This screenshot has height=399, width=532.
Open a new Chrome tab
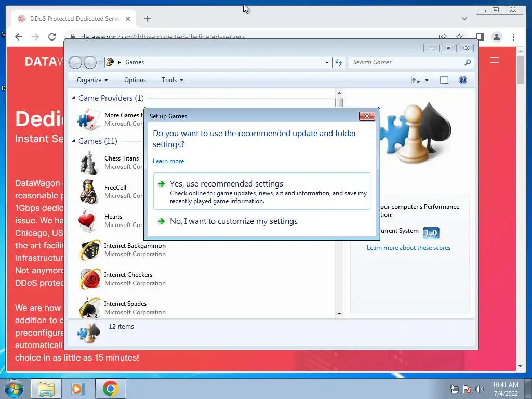147,19
